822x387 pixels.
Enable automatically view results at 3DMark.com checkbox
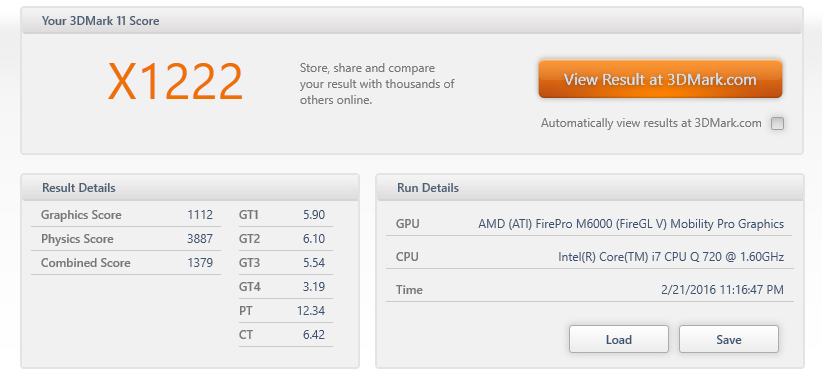(777, 124)
